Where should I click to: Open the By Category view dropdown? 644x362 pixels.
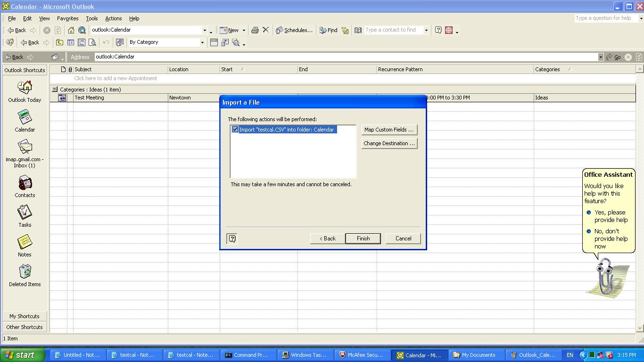[x=202, y=42]
